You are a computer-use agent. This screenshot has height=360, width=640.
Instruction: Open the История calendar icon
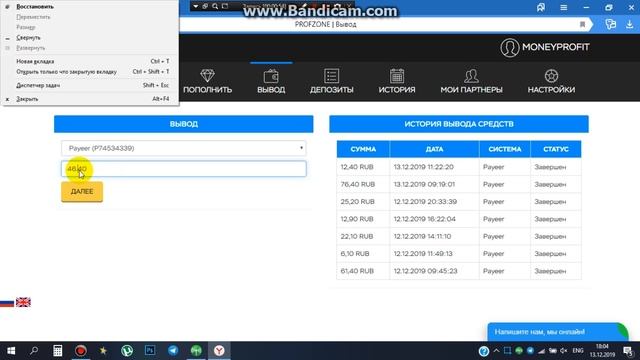(397, 76)
